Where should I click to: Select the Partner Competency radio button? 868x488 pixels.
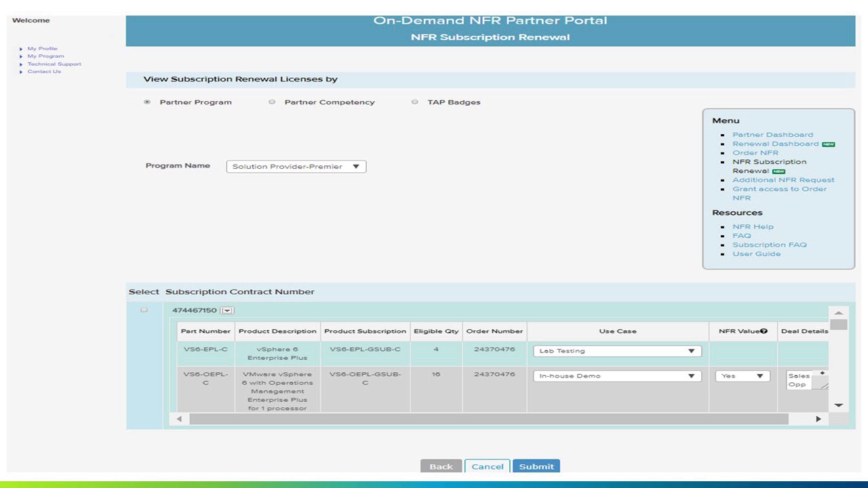[x=272, y=102]
